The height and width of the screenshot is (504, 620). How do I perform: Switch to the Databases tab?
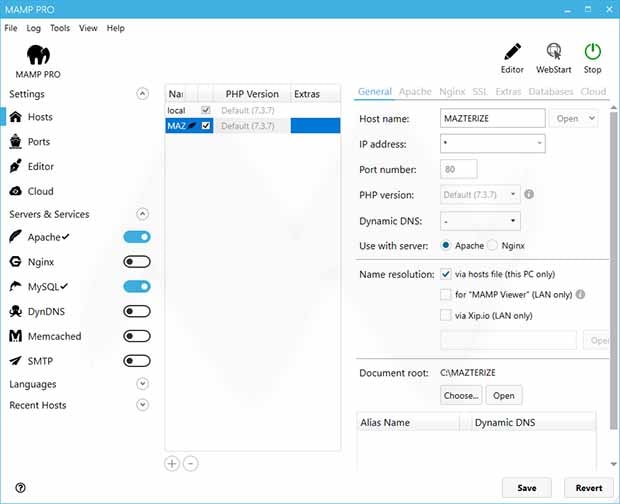coord(551,92)
